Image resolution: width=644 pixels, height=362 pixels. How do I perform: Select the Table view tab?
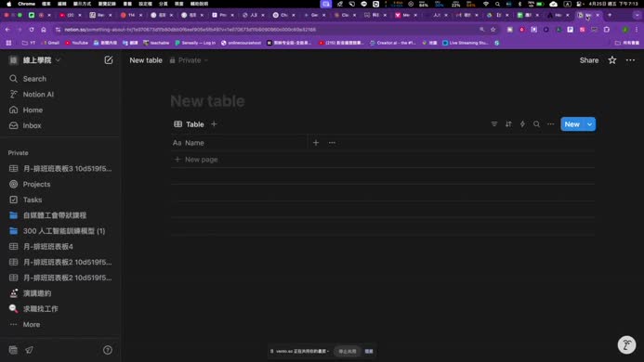click(189, 124)
